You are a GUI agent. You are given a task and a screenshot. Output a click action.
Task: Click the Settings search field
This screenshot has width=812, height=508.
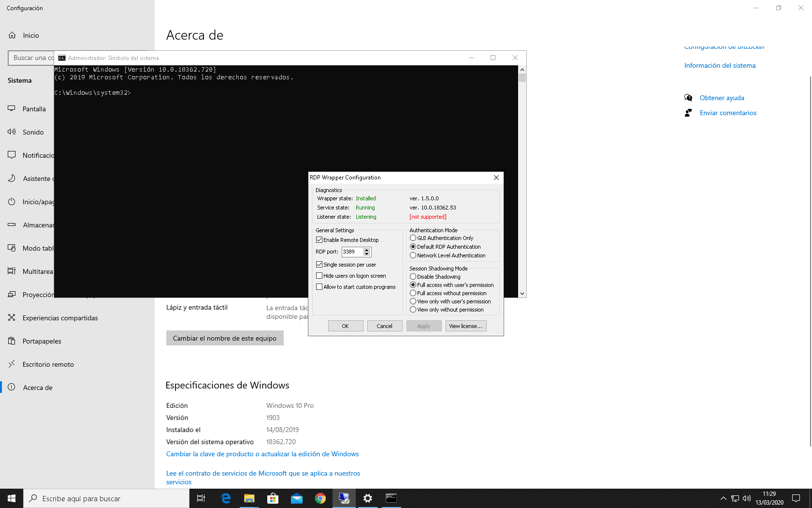(31, 58)
